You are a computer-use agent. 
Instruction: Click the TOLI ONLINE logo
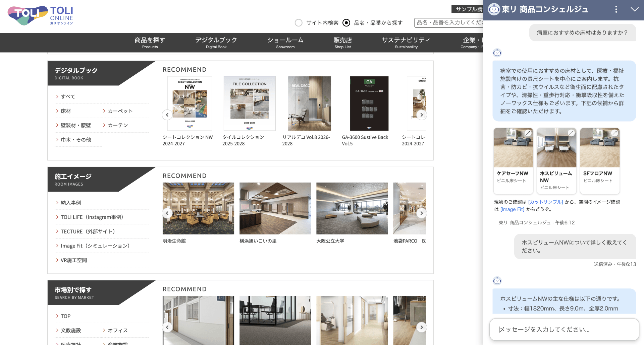(x=40, y=15)
